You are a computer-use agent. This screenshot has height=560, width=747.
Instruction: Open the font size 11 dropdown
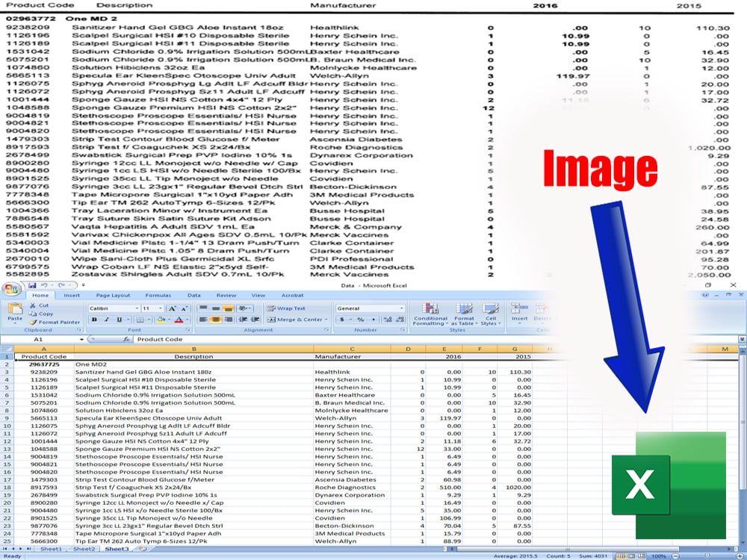tap(161, 308)
